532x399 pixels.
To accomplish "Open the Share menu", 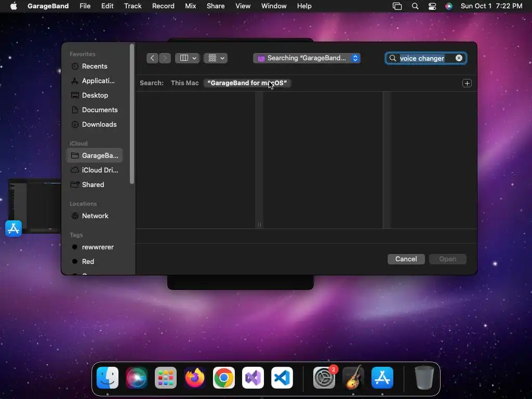I will point(216,6).
